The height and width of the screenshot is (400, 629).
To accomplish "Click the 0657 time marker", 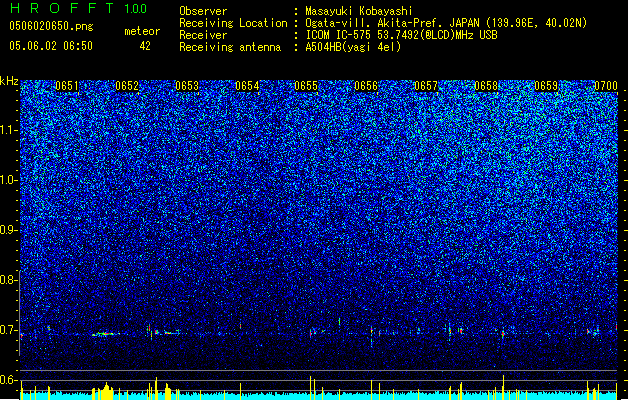I will 426,86.
